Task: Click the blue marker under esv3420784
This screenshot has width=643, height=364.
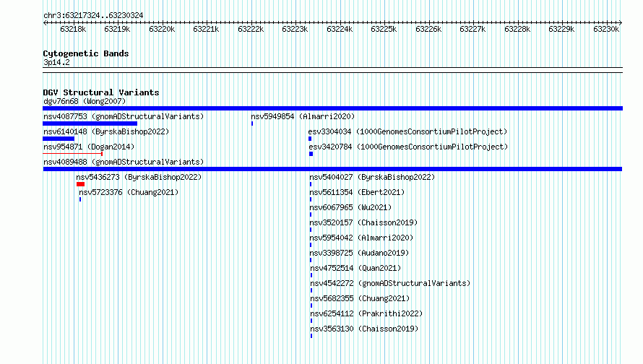Action: [311, 154]
